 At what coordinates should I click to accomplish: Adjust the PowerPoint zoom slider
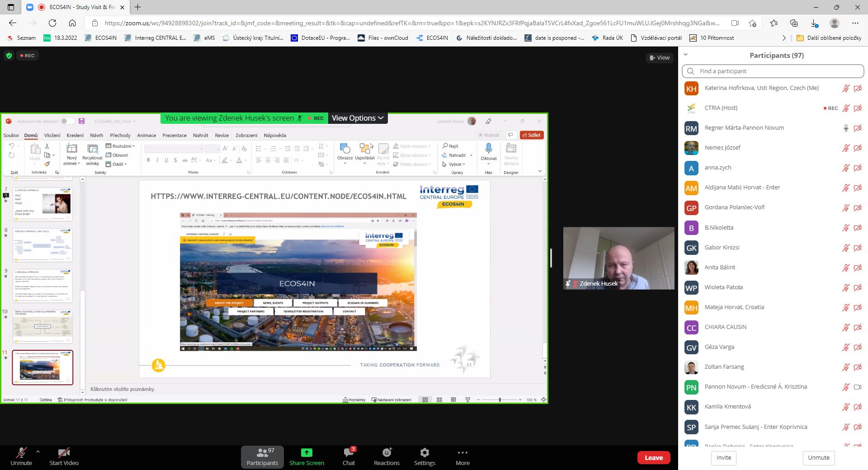(500, 400)
